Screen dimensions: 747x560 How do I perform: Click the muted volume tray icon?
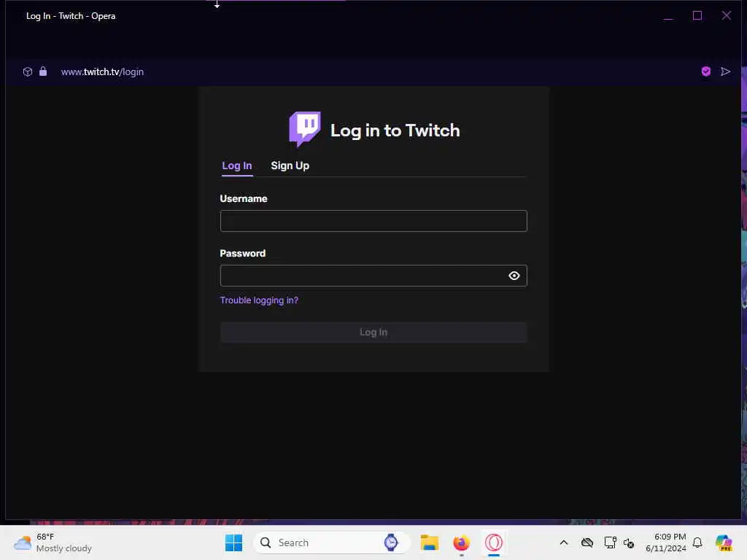tap(629, 542)
